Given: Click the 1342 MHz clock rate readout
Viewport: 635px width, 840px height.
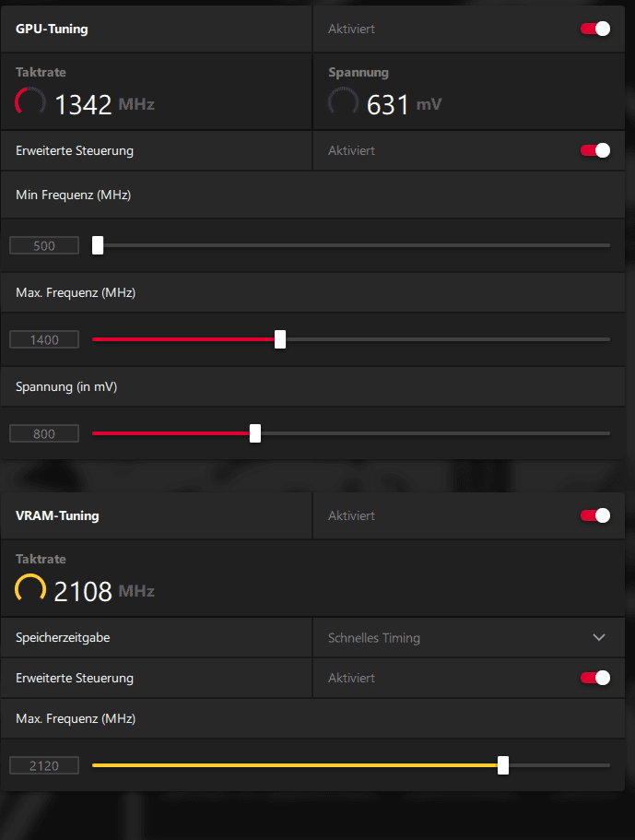Looking at the screenshot, I should click(x=84, y=104).
